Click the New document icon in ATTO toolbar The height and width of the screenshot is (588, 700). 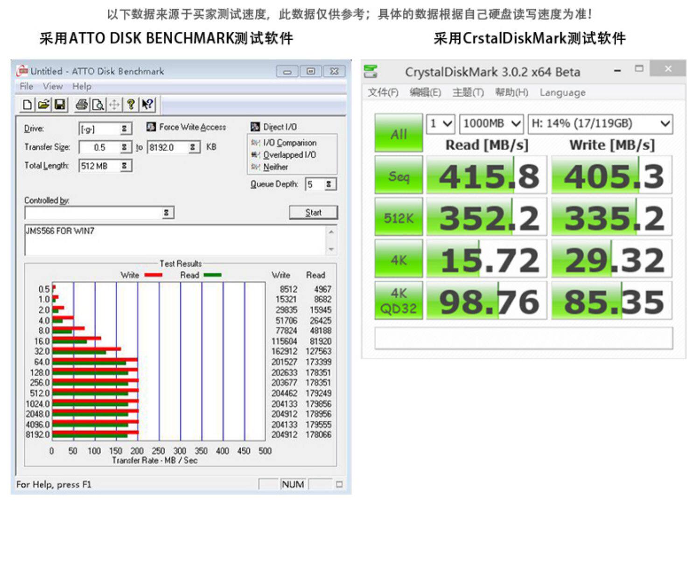(28, 105)
